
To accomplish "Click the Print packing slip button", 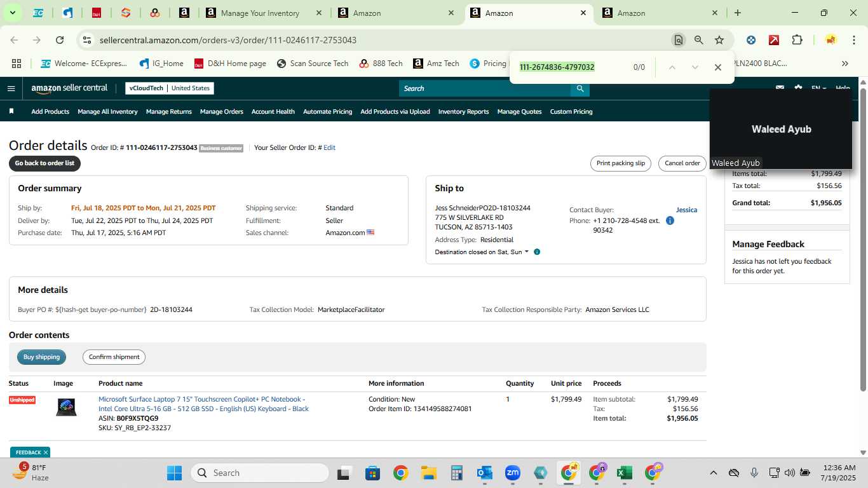I will tap(621, 163).
